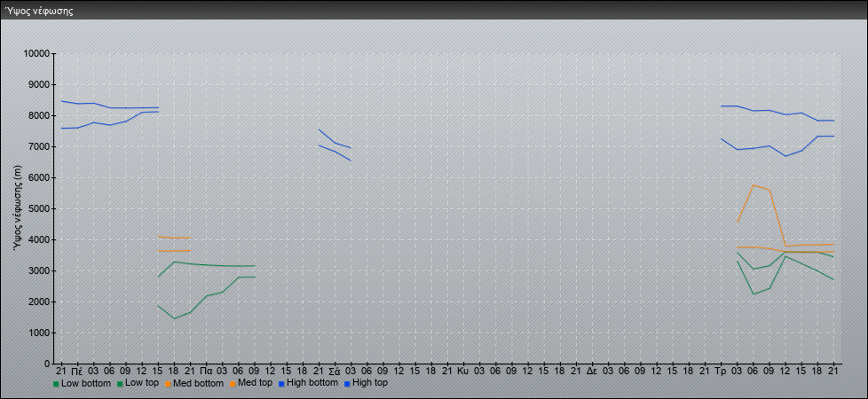868x399 pixels.
Task: Click the orange swatch beside Med bottom
Action: click(x=169, y=383)
